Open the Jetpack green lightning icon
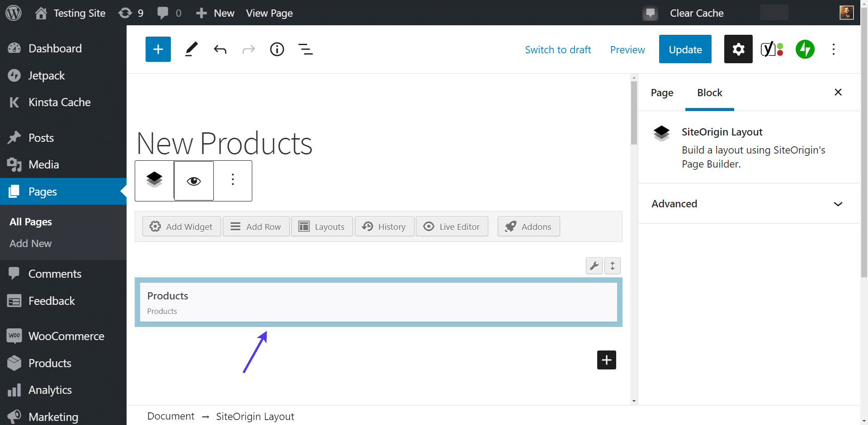The width and height of the screenshot is (868, 425). (805, 49)
